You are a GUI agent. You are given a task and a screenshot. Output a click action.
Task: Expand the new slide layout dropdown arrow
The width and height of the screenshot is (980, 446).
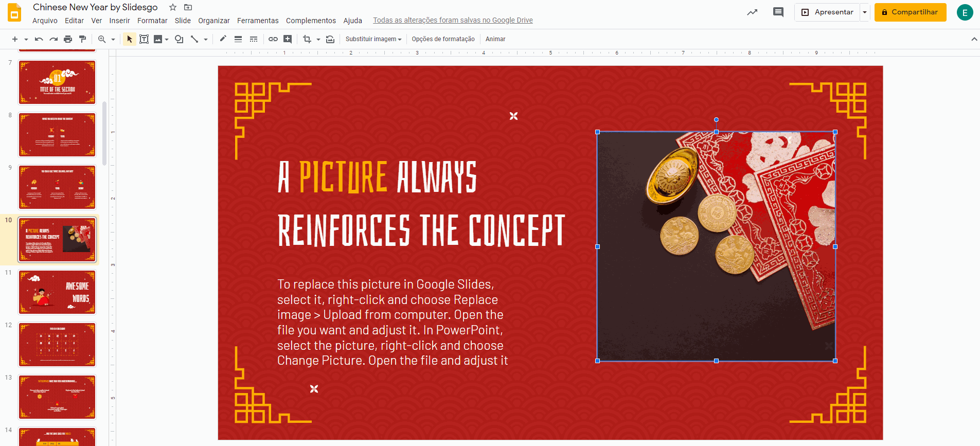[x=26, y=39]
